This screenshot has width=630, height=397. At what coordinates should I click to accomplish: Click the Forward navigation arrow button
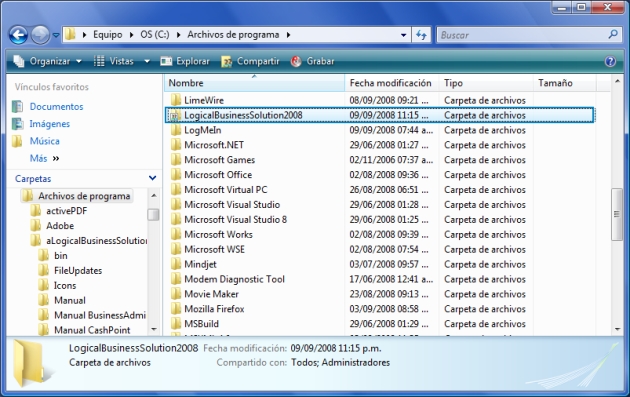[40, 35]
